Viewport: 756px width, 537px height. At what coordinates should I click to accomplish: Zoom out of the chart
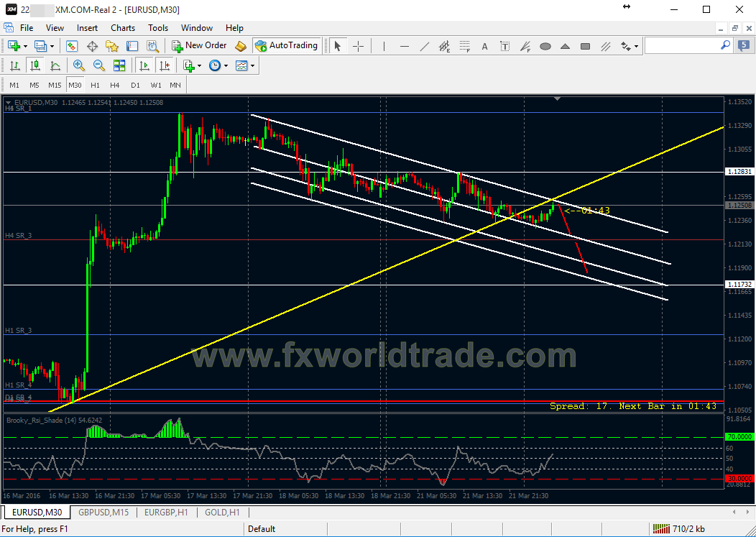tap(99, 65)
